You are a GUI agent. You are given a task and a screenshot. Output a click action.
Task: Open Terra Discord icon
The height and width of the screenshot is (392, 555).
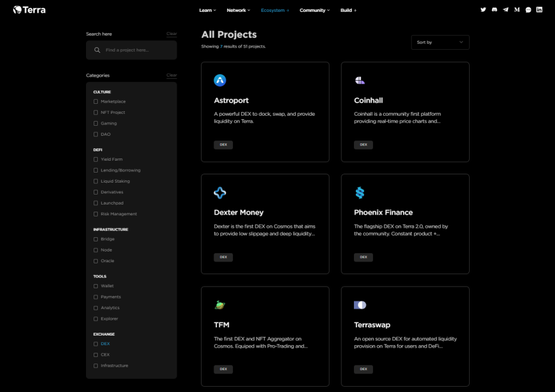click(495, 10)
